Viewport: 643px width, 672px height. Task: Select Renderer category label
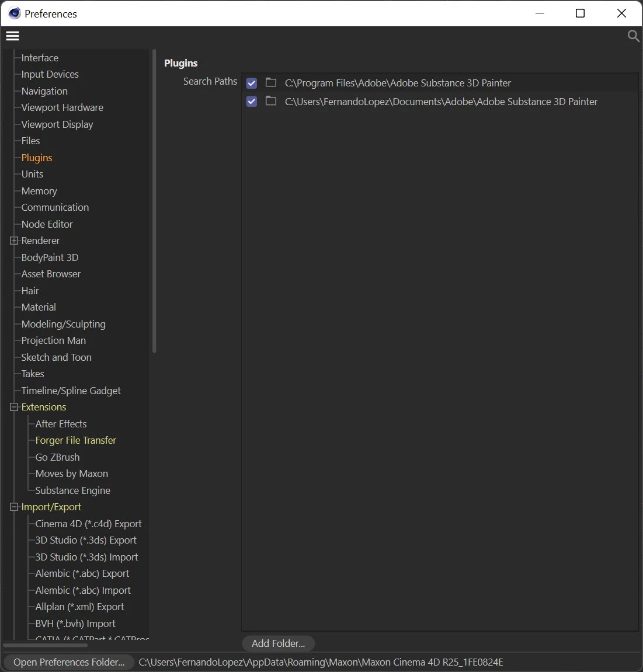41,241
